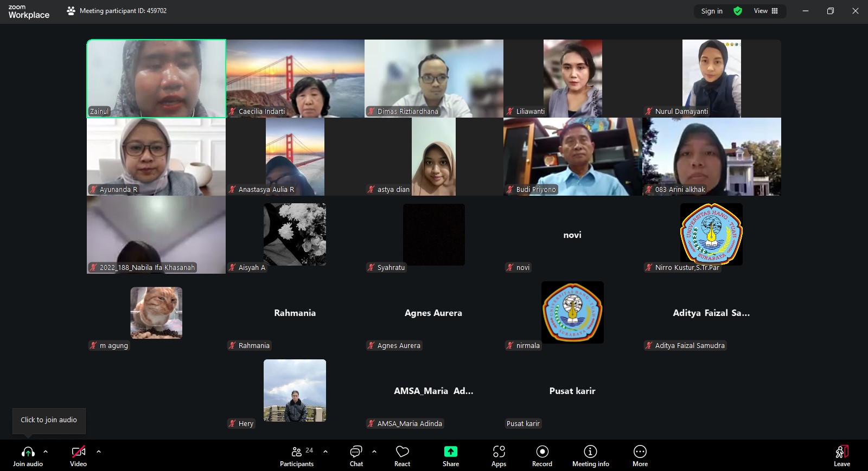The width and height of the screenshot is (868, 471).
Task: Select Zainul's active speaker video tile
Action: pos(156,78)
